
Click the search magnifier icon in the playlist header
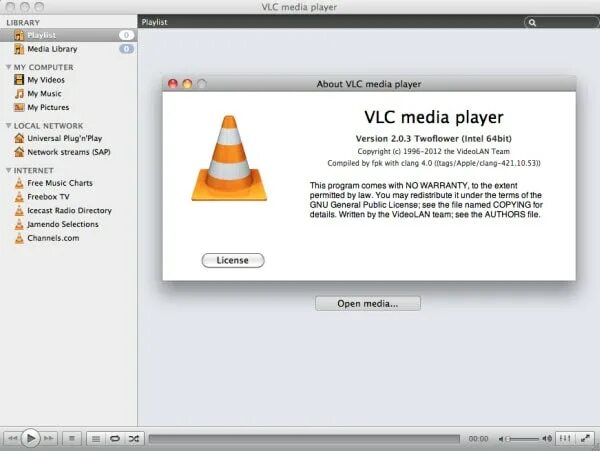(532, 23)
